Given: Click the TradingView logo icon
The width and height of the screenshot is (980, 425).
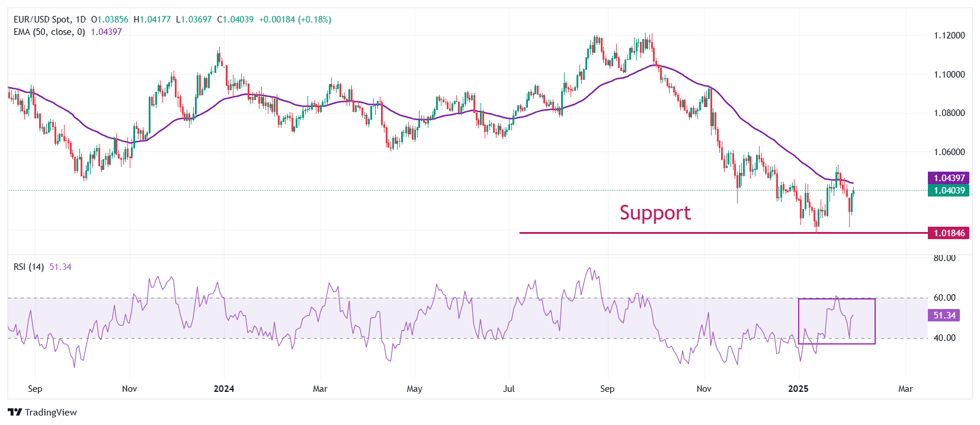Looking at the screenshot, I should (x=15, y=412).
